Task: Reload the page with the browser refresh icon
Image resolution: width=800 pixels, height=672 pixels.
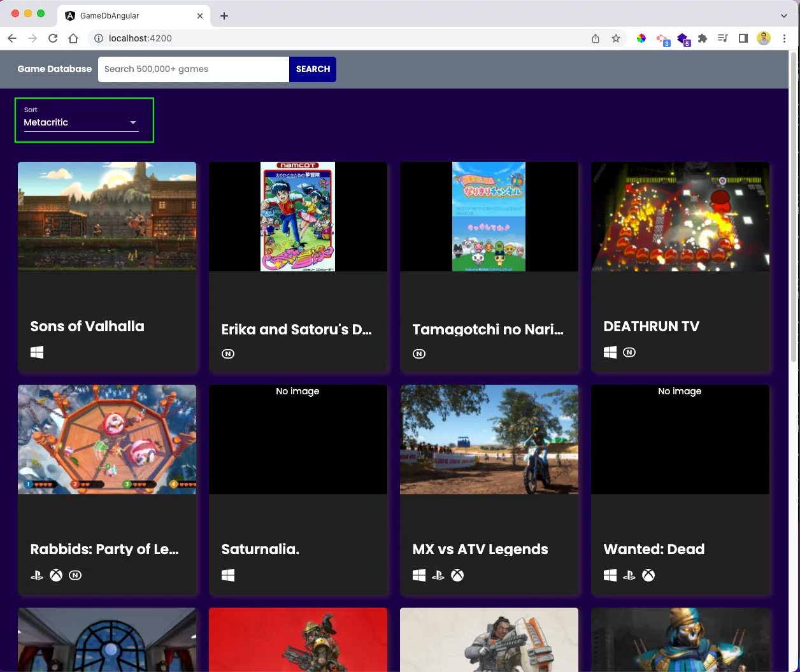Action: [53, 38]
